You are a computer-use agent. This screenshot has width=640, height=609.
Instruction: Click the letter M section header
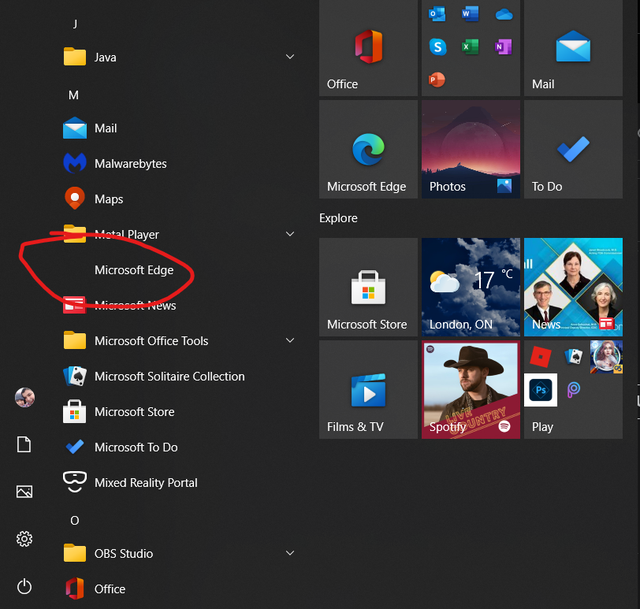(73, 95)
